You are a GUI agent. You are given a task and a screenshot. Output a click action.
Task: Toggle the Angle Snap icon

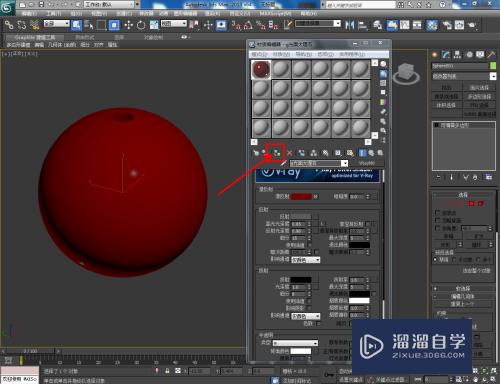(248, 25)
